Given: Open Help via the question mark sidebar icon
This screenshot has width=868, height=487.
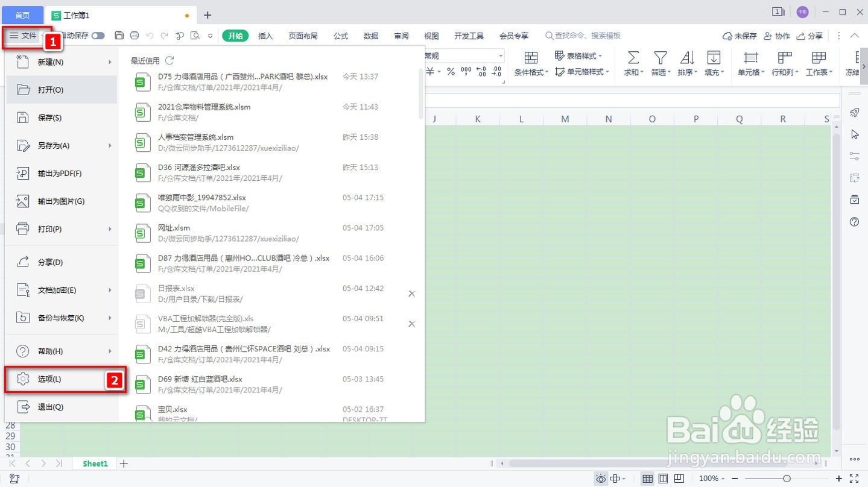Looking at the screenshot, I should pyautogui.click(x=854, y=222).
